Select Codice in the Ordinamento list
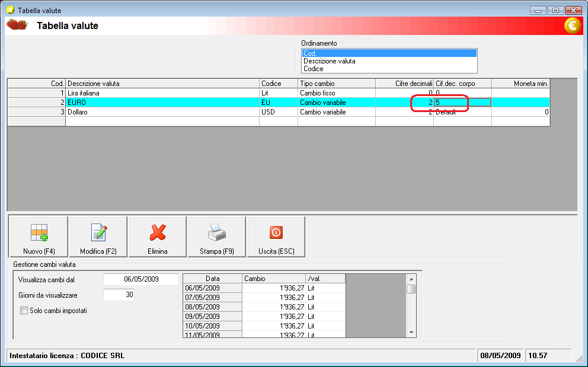This screenshot has height=367, width=588. coord(389,69)
